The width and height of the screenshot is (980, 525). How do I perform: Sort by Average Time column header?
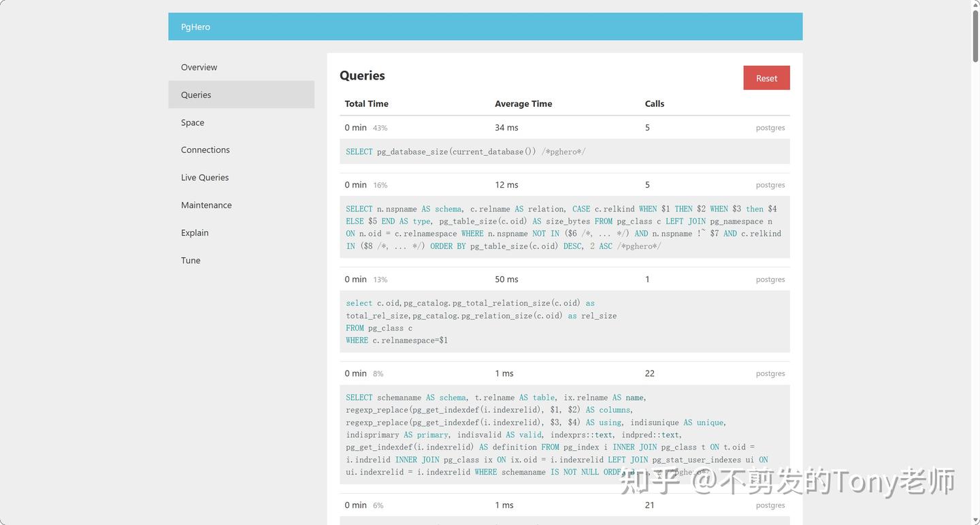coord(523,104)
